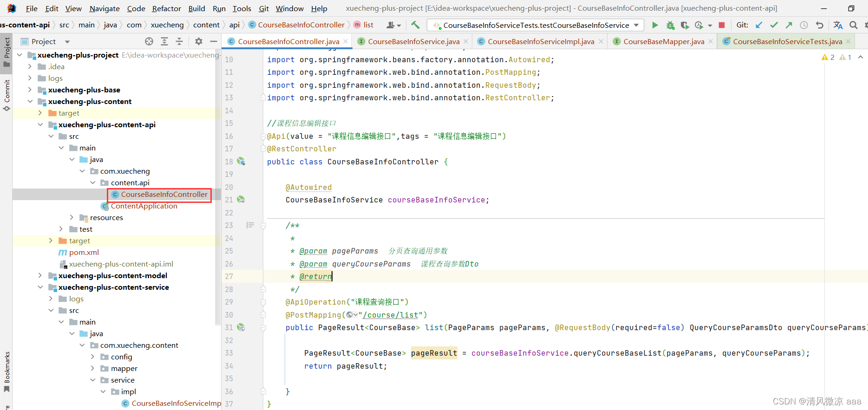Toggle rendered doc view icon line 23
Viewport: 868px width, 410px height.
(x=250, y=225)
